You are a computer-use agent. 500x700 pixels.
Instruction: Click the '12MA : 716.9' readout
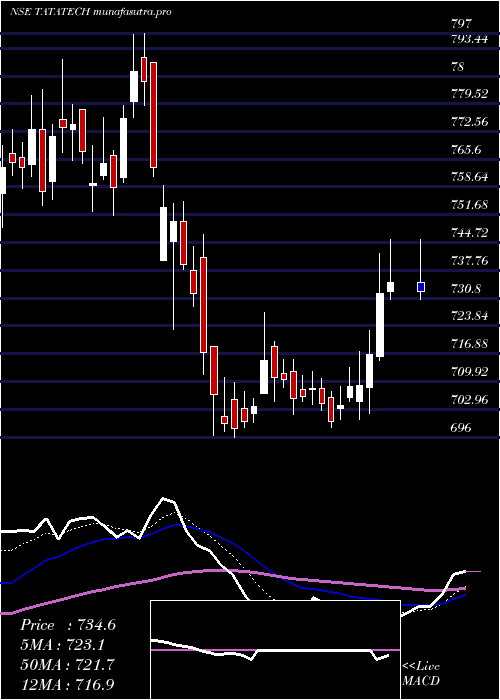[x=68, y=684]
